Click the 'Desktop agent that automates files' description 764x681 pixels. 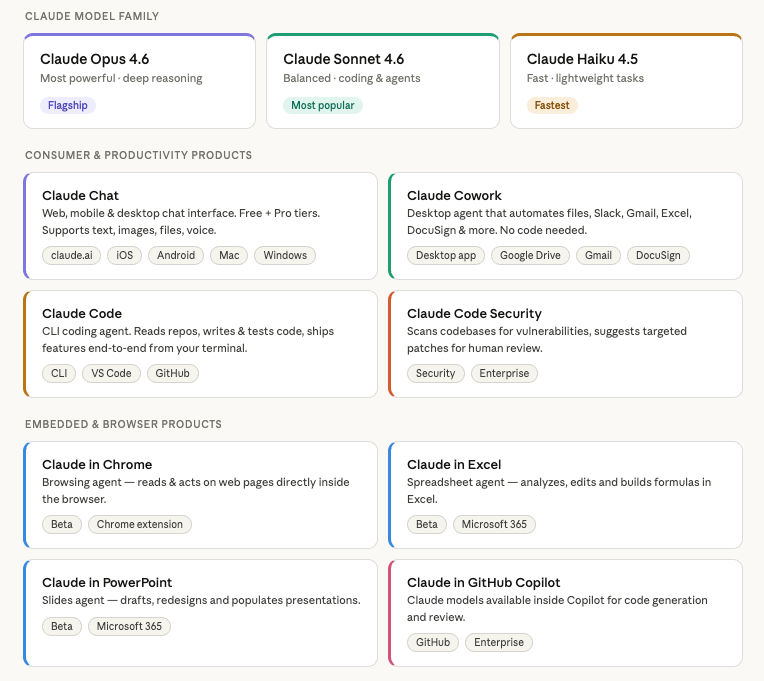pyautogui.click(x=549, y=222)
